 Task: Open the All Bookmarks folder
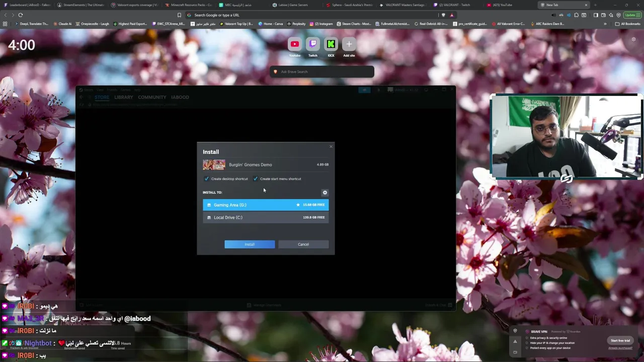point(627,24)
